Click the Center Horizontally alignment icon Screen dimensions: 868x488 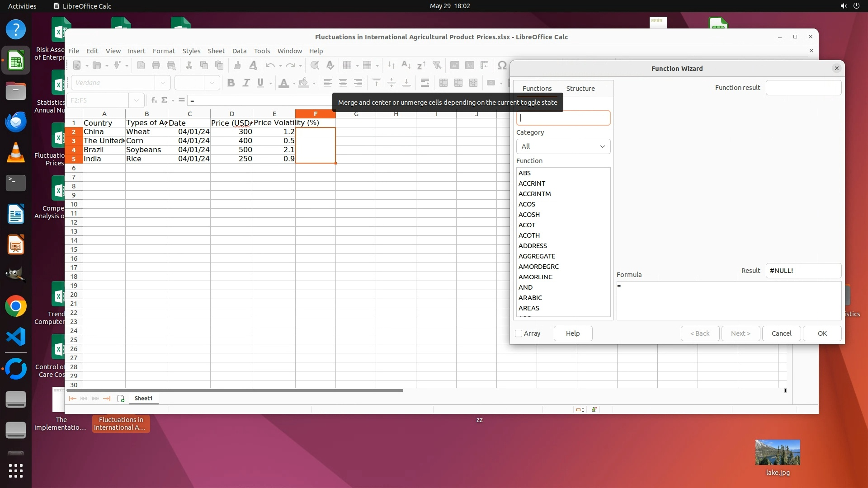pos(343,83)
